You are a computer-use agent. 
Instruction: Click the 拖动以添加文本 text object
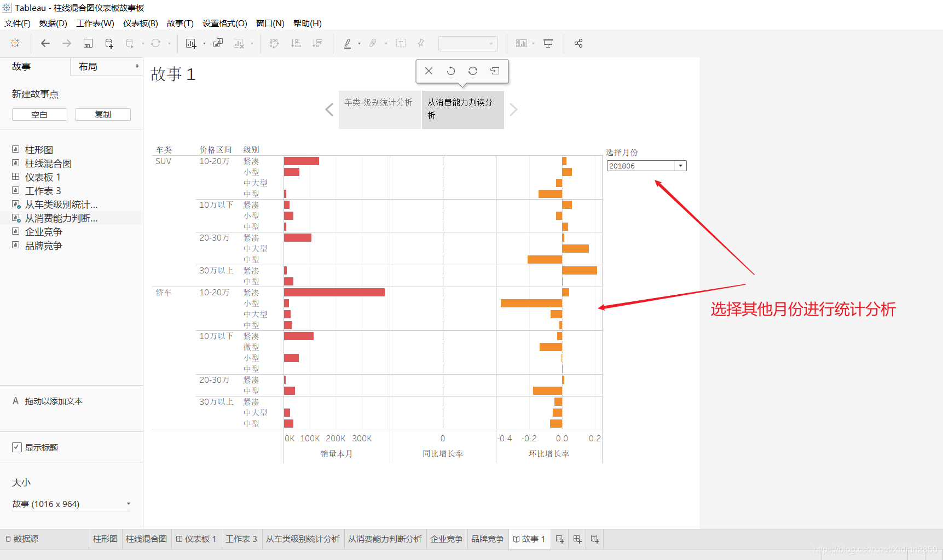[54, 401]
